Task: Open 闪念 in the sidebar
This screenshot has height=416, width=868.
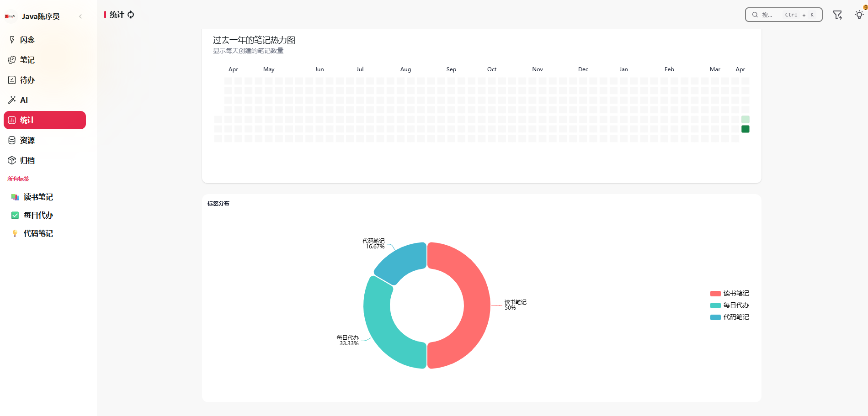Action: click(27, 40)
